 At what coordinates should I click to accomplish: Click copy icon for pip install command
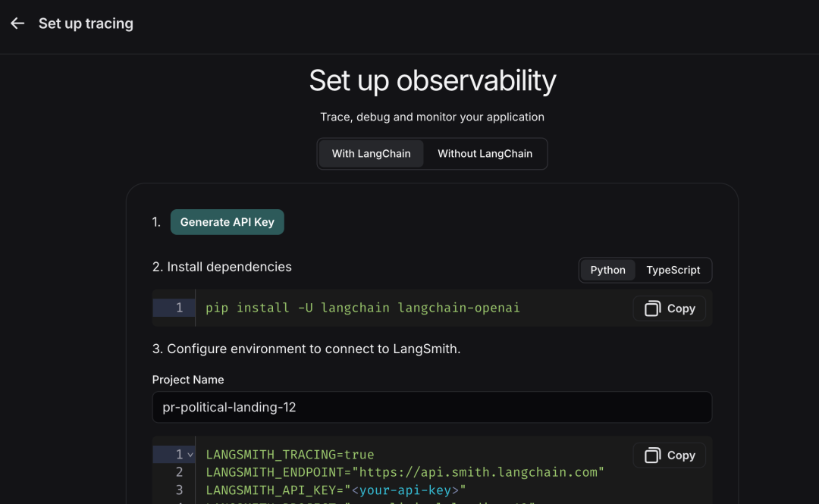[x=652, y=308]
